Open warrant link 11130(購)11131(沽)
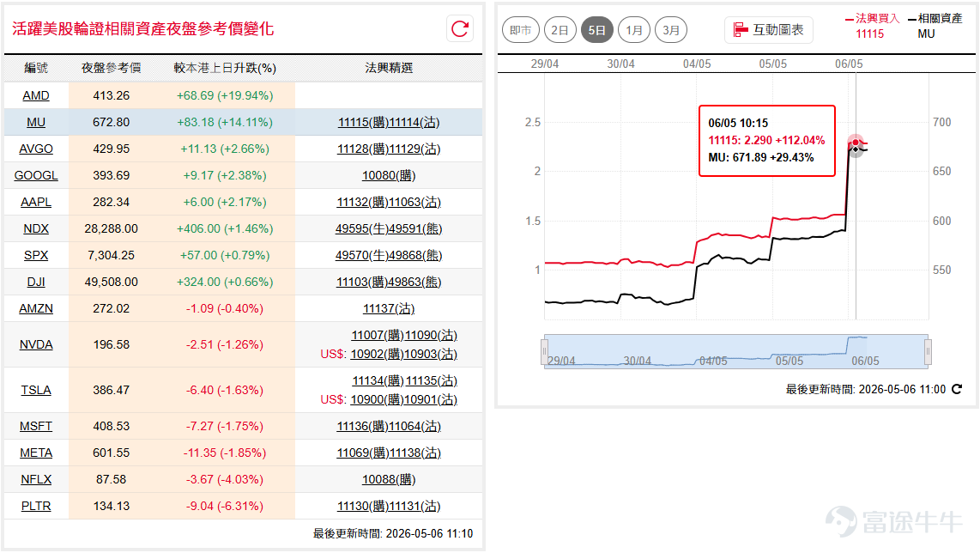Viewport: 980px width, 553px height. [389, 506]
